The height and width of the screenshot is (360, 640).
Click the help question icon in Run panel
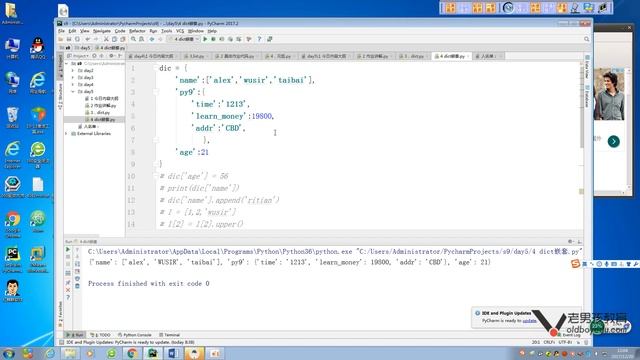[68, 297]
